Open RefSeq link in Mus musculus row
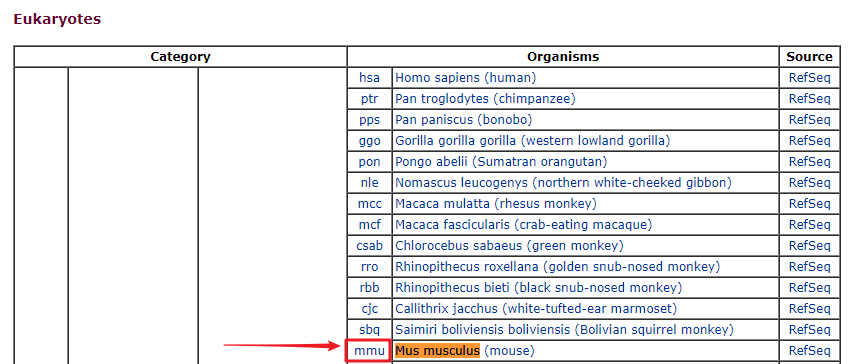The height and width of the screenshot is (364, 854). (809, 350)
